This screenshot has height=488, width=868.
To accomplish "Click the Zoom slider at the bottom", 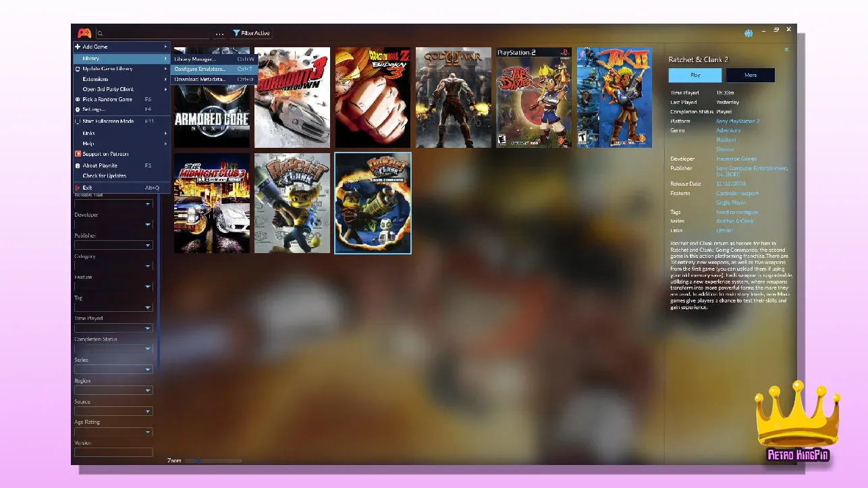I will click(x=213, y=461).
